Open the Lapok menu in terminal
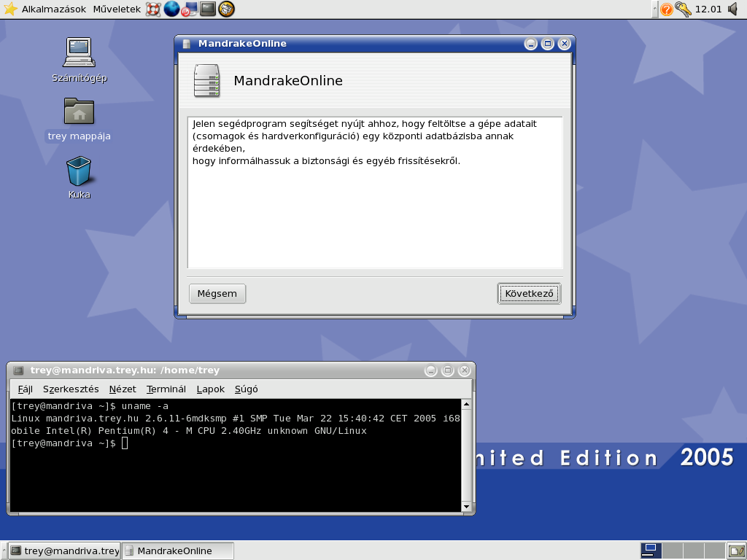The height and width of the screenshot is (560, 747). tap(211, 389)
